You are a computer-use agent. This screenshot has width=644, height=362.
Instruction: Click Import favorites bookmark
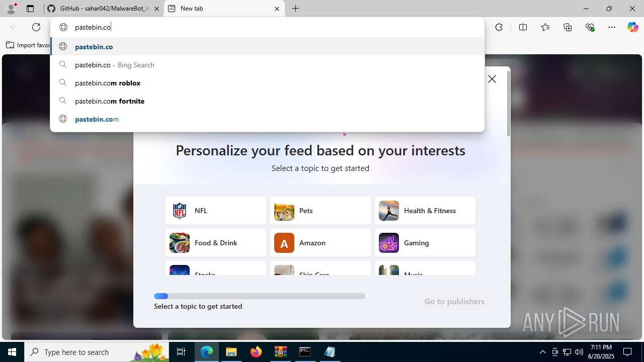point(28,45)
